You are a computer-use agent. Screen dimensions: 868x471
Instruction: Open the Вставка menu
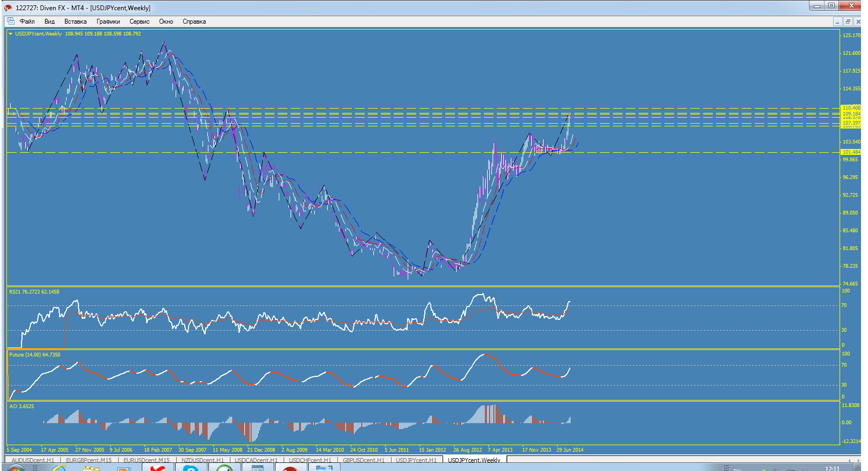pos(75,22)
